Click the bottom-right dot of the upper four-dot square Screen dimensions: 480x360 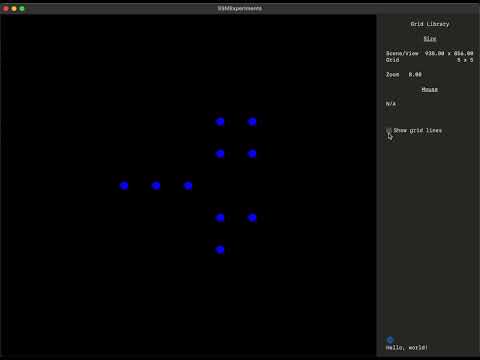tap(252, 154)
